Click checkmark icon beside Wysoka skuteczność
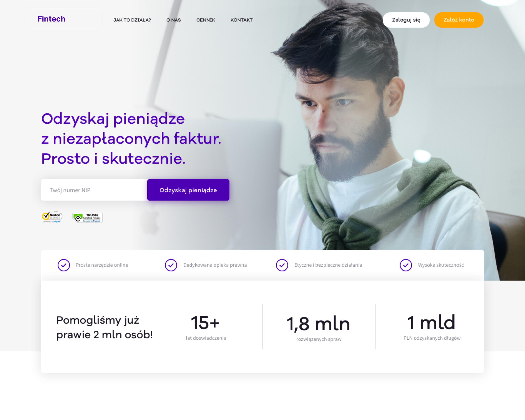This screenshot has width=525, height=420. click(x=406, y=265)
